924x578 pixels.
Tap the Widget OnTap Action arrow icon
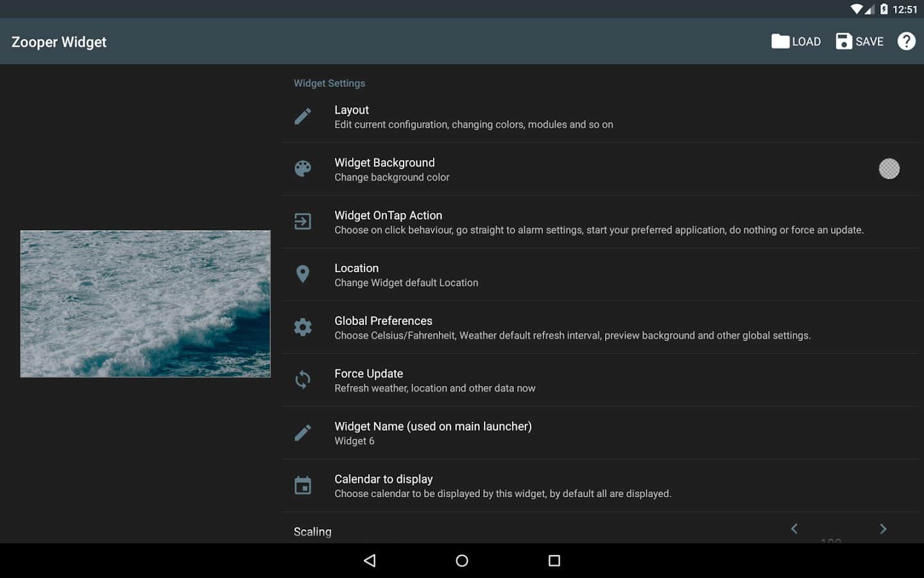302,222
